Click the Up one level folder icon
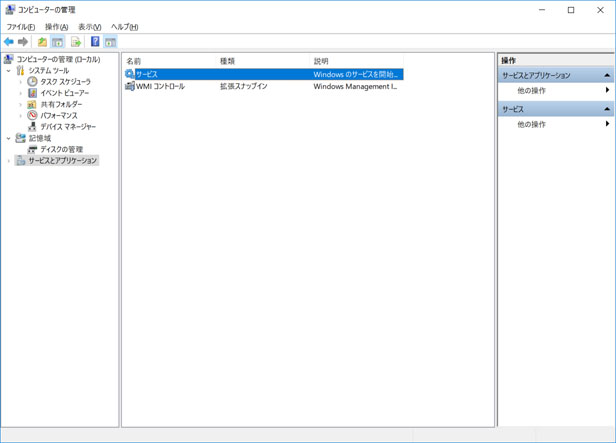This screenshot has height=443, width=616. pyautogui.click(x=42, y=42)
